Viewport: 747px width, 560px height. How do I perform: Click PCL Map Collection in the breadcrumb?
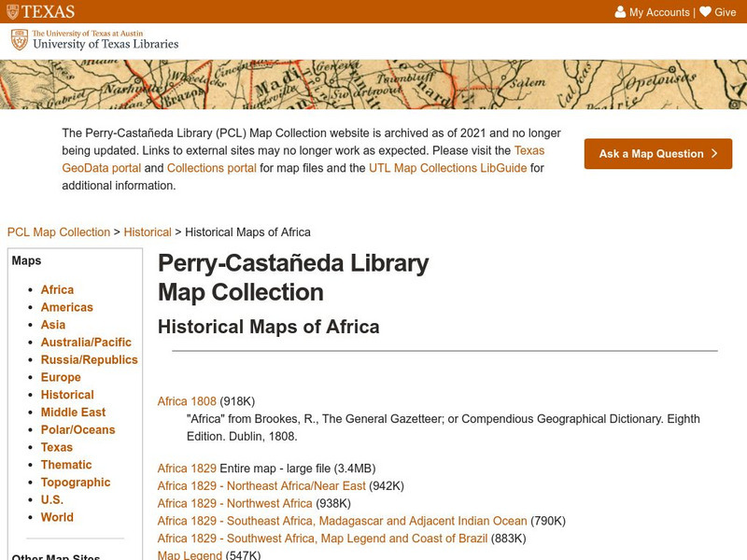pyautogui.click(x=58, y=231)
